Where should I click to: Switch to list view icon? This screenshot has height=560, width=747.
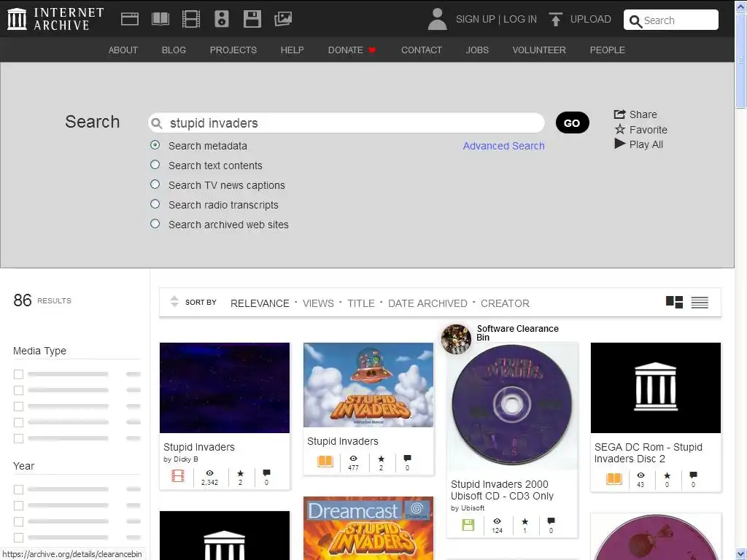700,303
